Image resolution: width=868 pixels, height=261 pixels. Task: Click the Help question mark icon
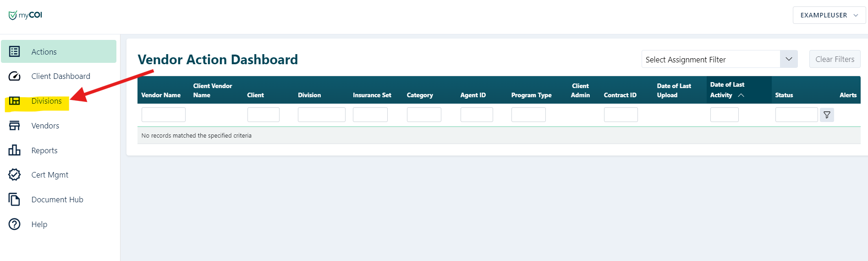(x=15, y=224)
